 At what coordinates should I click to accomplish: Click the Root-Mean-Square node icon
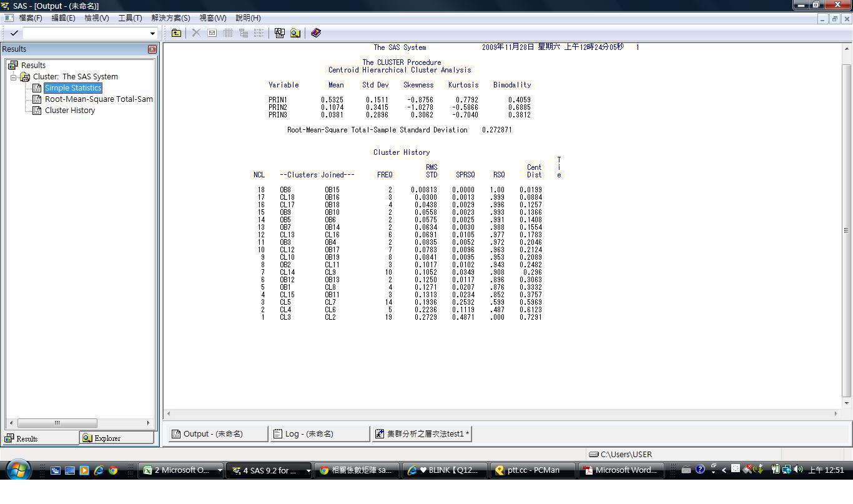pyautogui.click(x=37, y=99)
